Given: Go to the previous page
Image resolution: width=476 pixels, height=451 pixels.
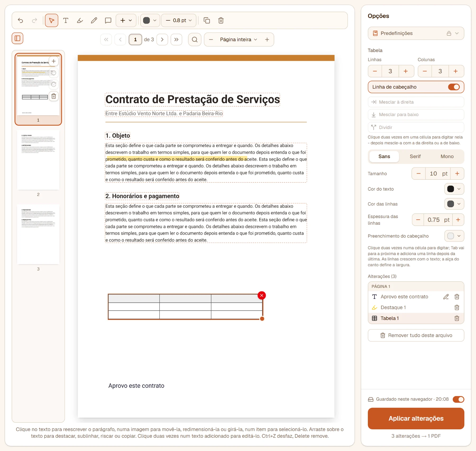Looking at the screenshot, I should [x=120, y=39].
